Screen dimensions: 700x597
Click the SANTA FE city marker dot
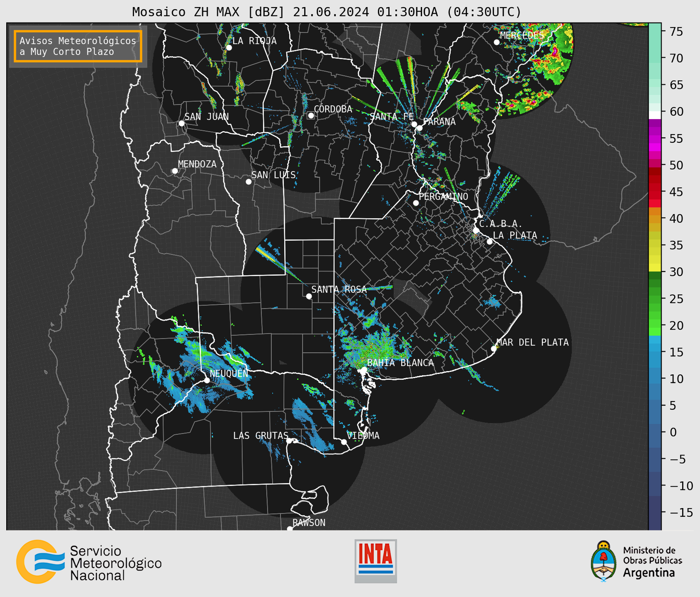414,124
